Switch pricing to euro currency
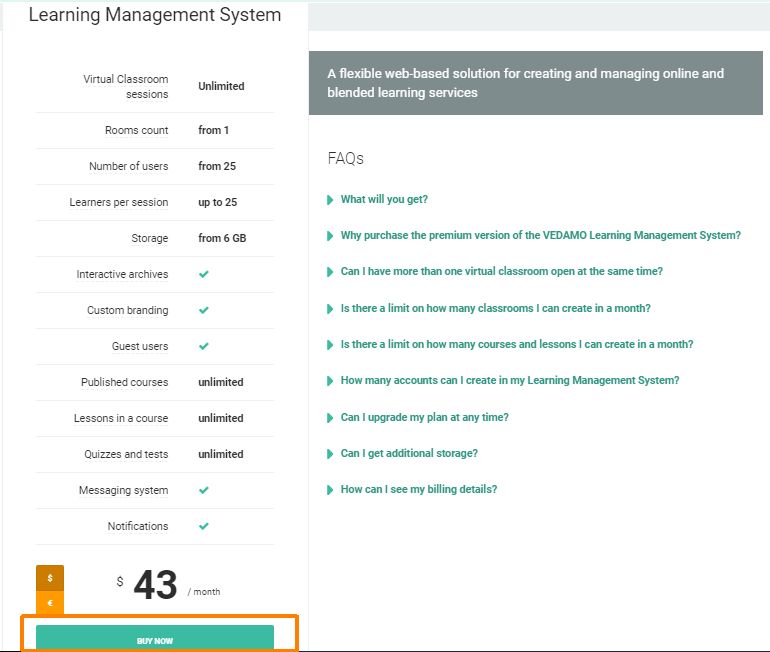770x652 pixels. [50, 603]
